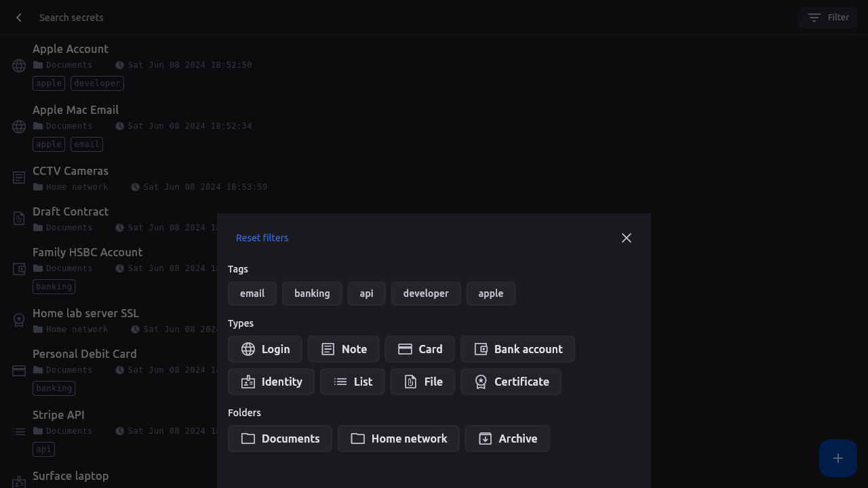
Task: Filter by Note type
Action: (344, 349)
